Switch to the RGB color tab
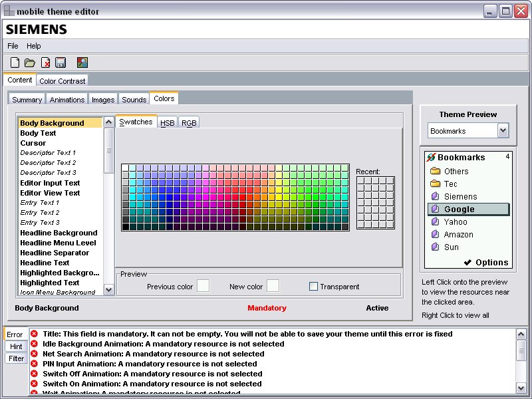532x399 pixels. (x=189, y=123)
